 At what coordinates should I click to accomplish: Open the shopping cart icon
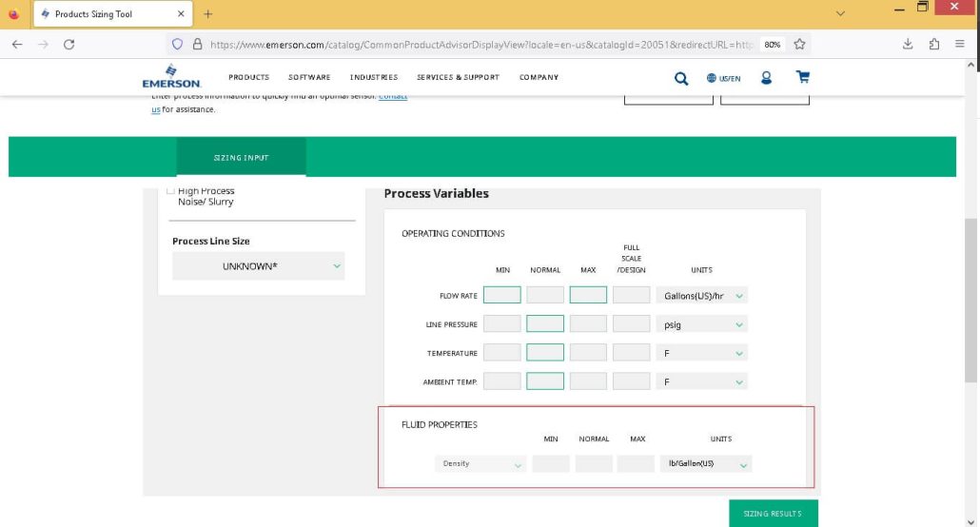pos(802,77)
